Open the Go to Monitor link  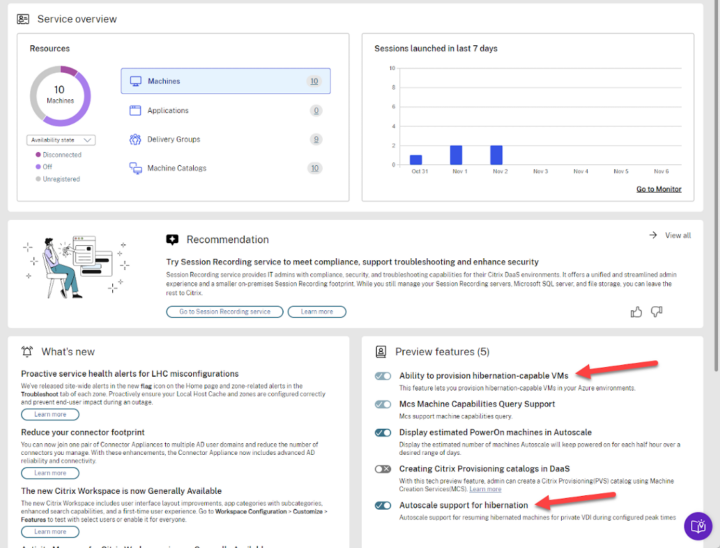(x=658, y=189)
